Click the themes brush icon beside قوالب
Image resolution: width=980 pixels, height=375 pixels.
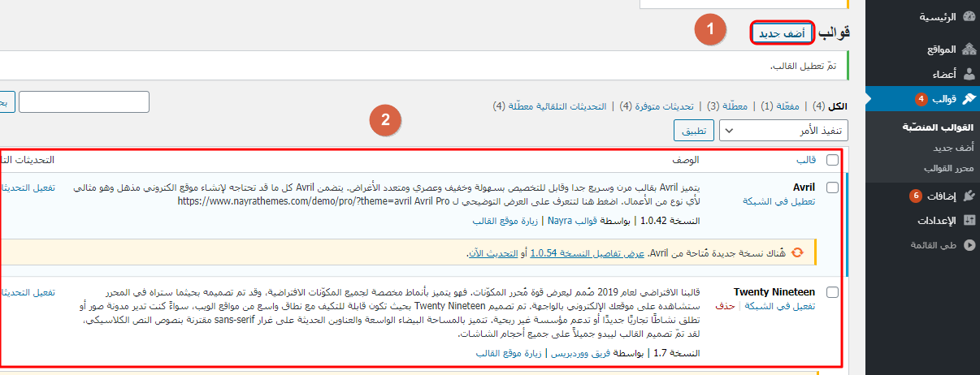pos(969,99)
